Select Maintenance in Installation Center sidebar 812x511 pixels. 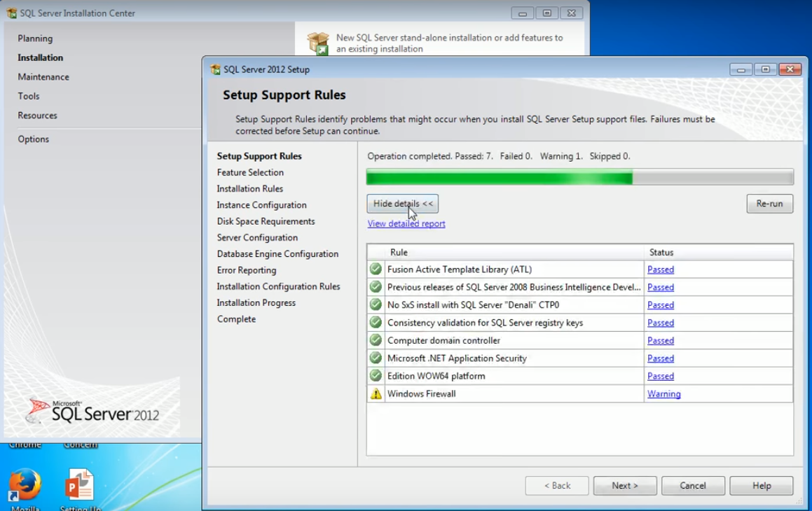[x=43, y=76]
